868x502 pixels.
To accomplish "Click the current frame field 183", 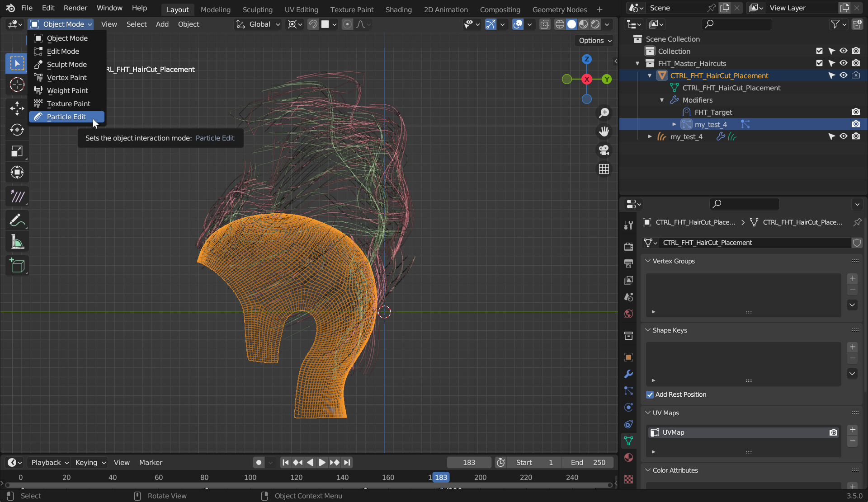I will coord(469,462).
